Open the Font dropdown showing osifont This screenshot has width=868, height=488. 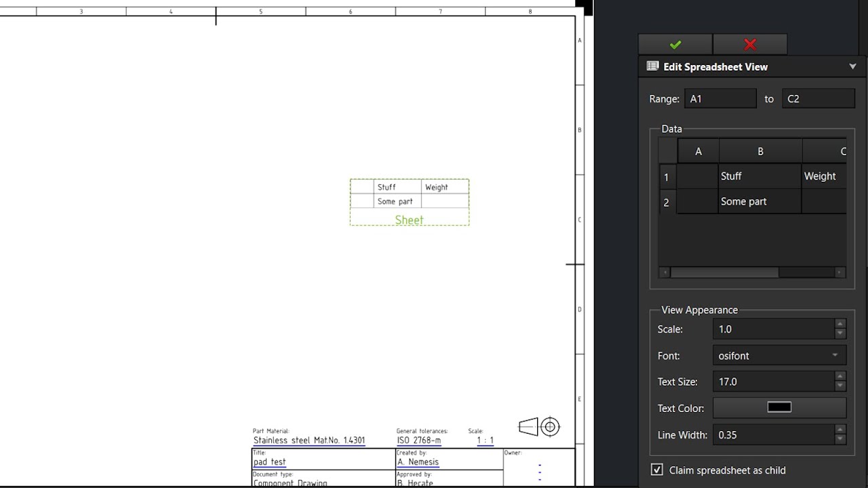pyautogui.click(x=779, y=355)
